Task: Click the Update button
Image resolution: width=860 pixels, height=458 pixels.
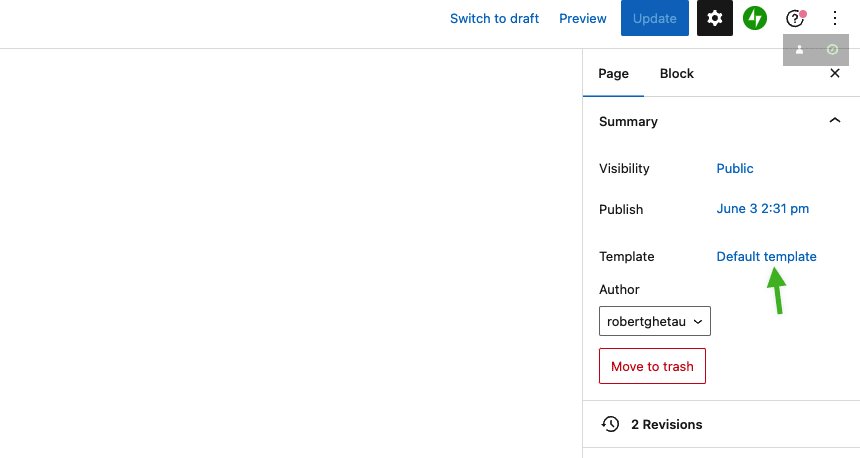Action: [x=654, y=18]
